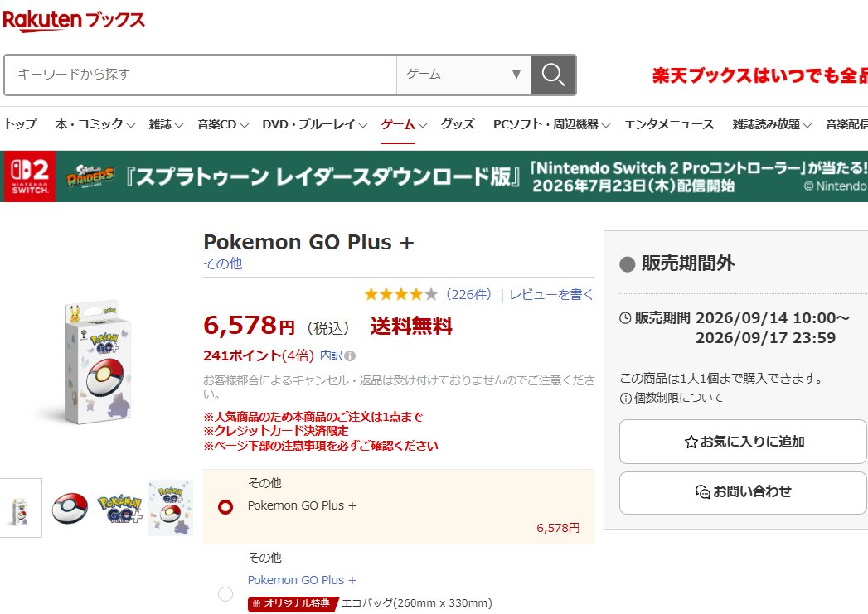
Task: Click the Pokemon GO Plus + product title
Action: [x=309, y=242]
